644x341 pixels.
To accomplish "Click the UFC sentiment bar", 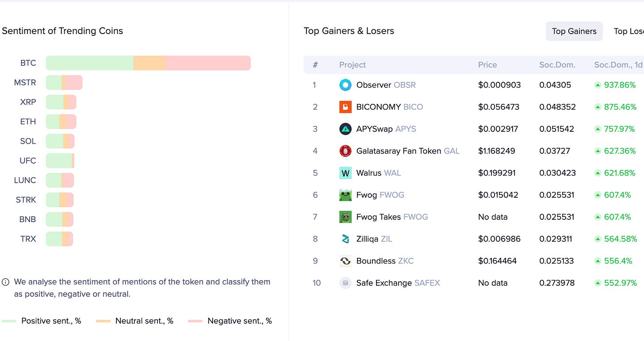I will coord(60,161).
